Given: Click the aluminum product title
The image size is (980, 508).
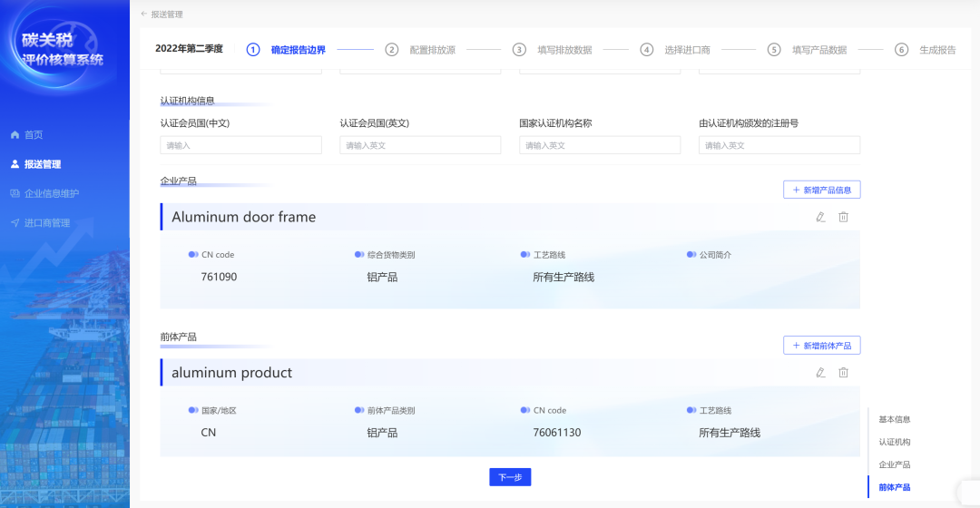Looking at the screenshot, I should (x=232, y=373).
